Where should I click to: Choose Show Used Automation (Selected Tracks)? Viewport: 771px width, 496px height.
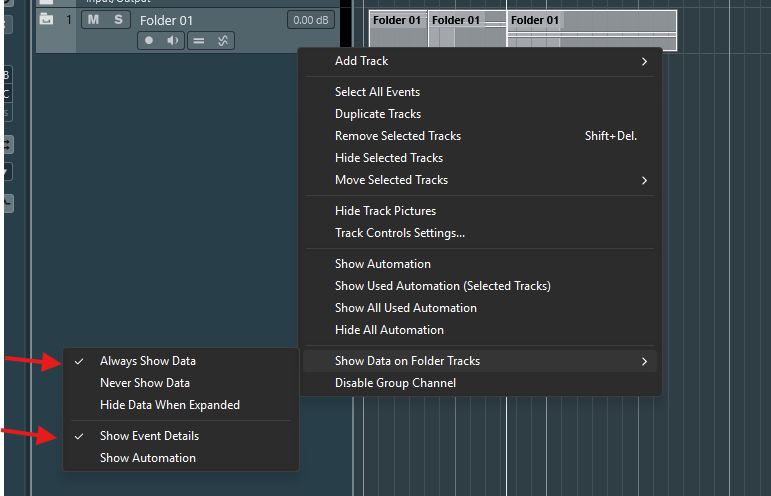pyautogui.click(x=480, y=286)
